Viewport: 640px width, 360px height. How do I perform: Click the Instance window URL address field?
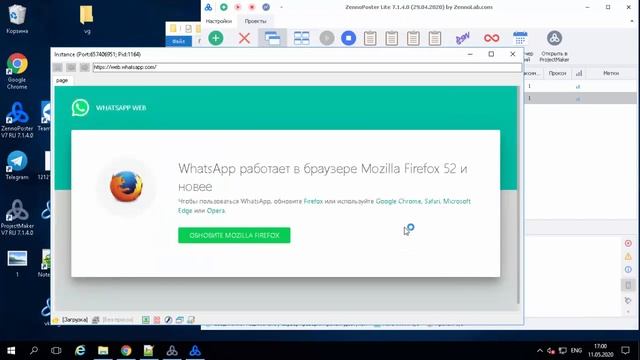[307, 67]
